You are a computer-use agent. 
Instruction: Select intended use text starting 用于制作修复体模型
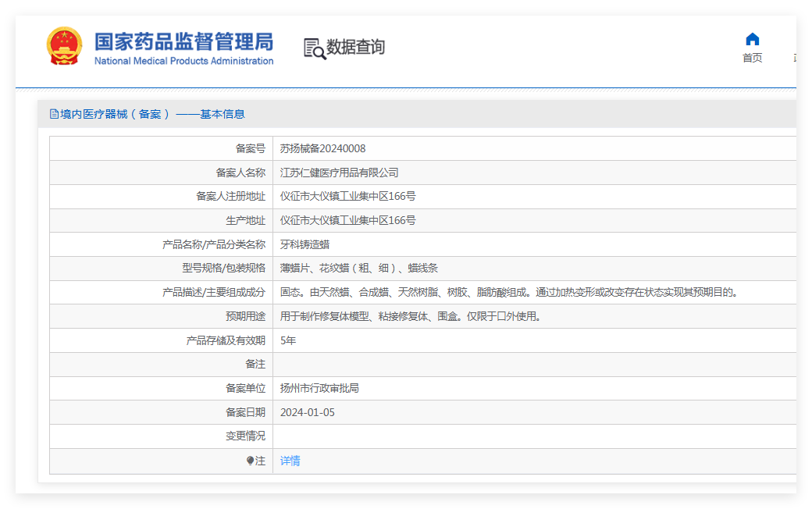411,316
